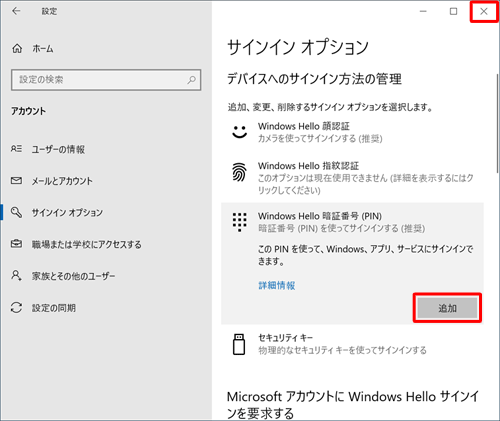Focus the 設定の検索 search field
The image size is (500, 421).
pos(106,80)
